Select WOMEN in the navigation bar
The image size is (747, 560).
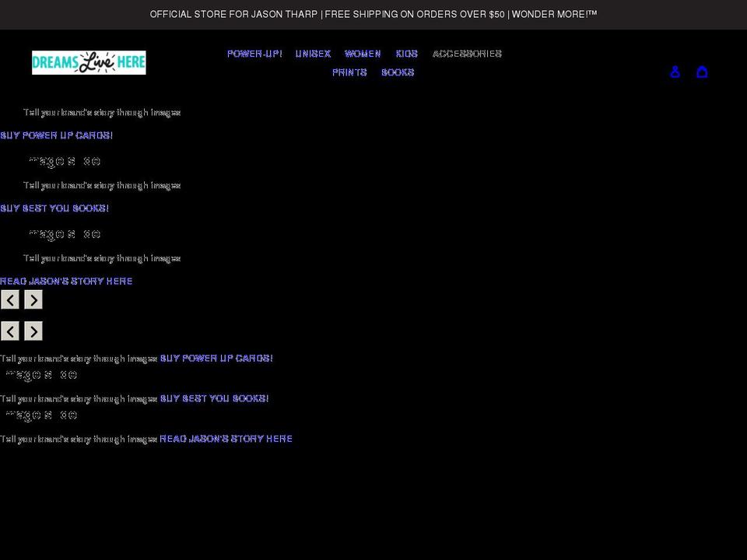[x=363, y=54]
